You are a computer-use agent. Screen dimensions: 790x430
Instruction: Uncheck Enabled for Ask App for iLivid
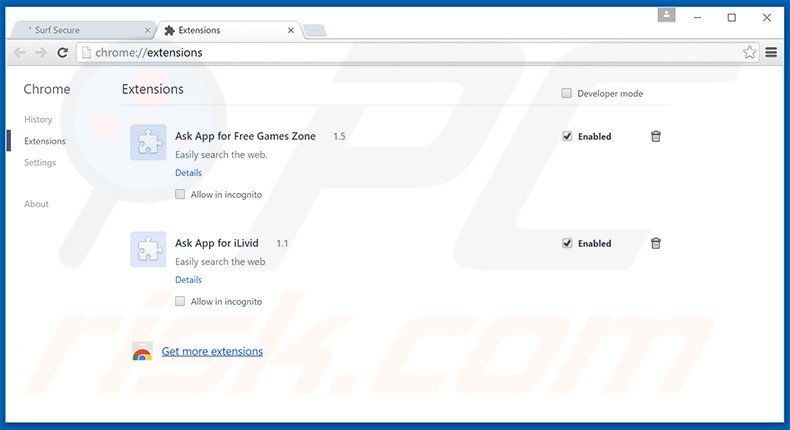pos(567,243)
